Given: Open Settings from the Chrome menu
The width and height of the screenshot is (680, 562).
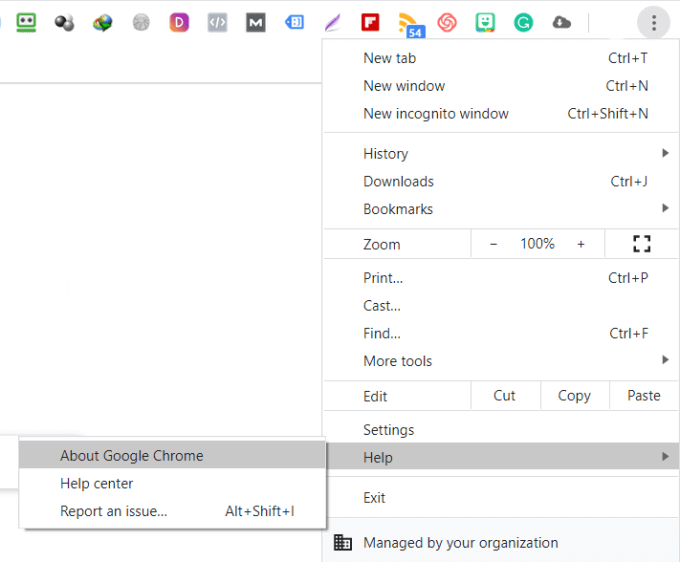Looking at the screenshot, I should [501, 430].
